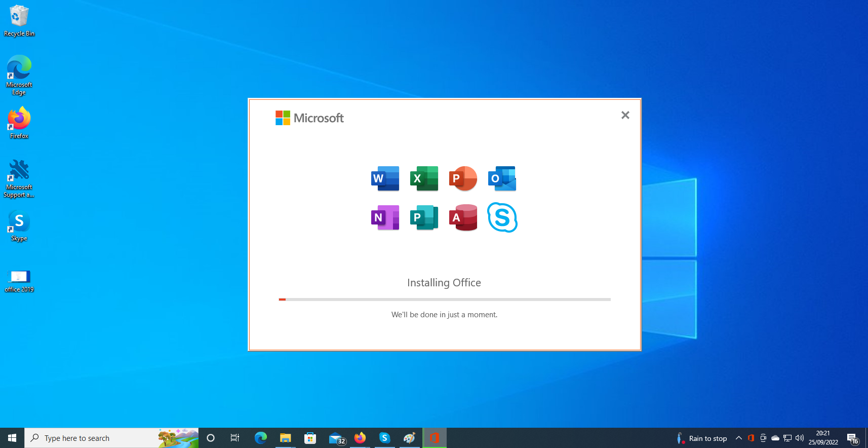Open the Recycle Bin desktop icon
Image resolution: width=868 pixels, height=448 pixels.
[x=19, y=21]
